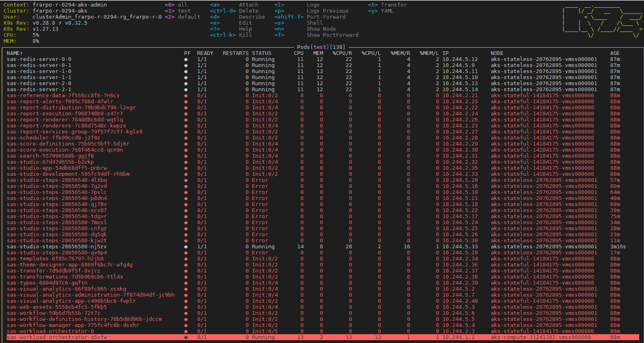Click the Logs Previous shortcut hint

[327, 11]
